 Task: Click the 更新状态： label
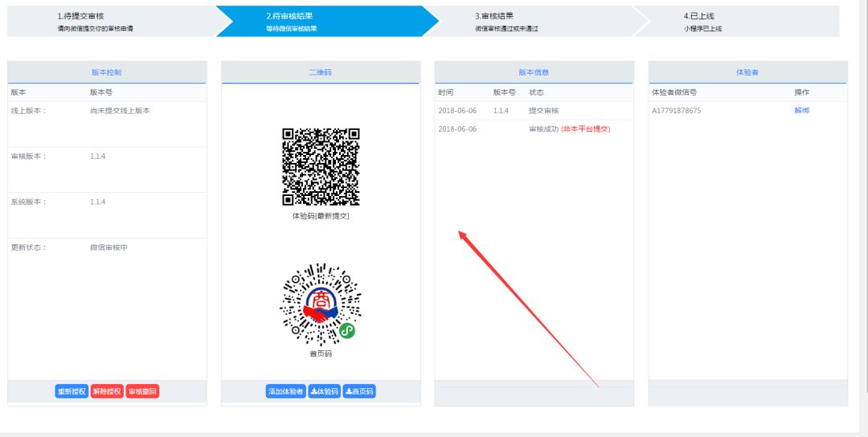tap(29, 247)
